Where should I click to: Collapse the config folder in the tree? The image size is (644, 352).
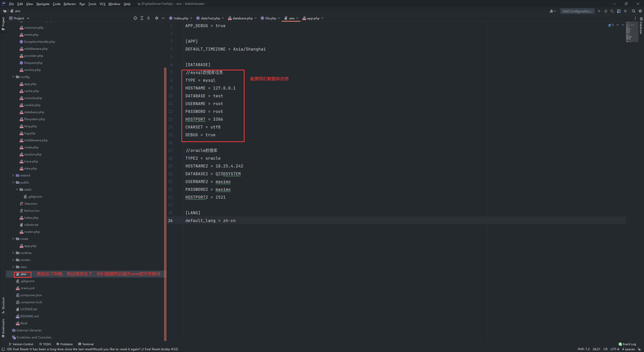pyautogui.click(x=13, y=77)
